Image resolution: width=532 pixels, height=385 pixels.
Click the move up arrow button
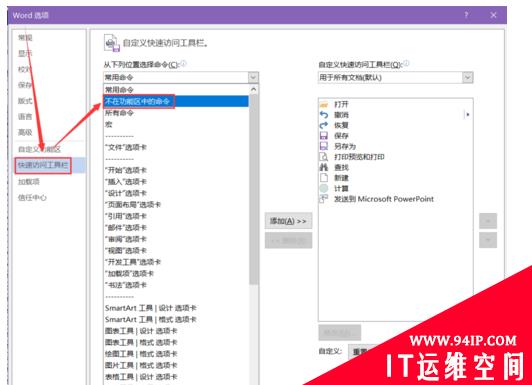[x=488, y=221]
